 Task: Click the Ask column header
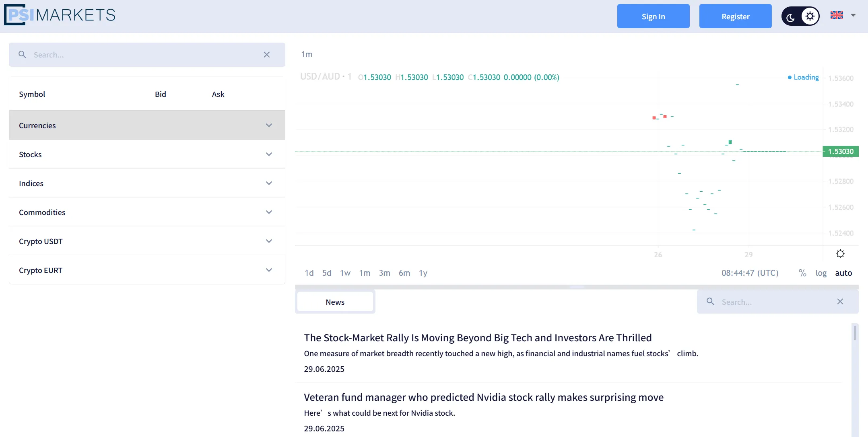(x=218, y=94)
